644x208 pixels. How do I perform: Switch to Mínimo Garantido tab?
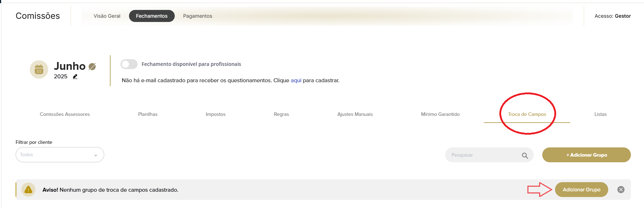(440, 114)
